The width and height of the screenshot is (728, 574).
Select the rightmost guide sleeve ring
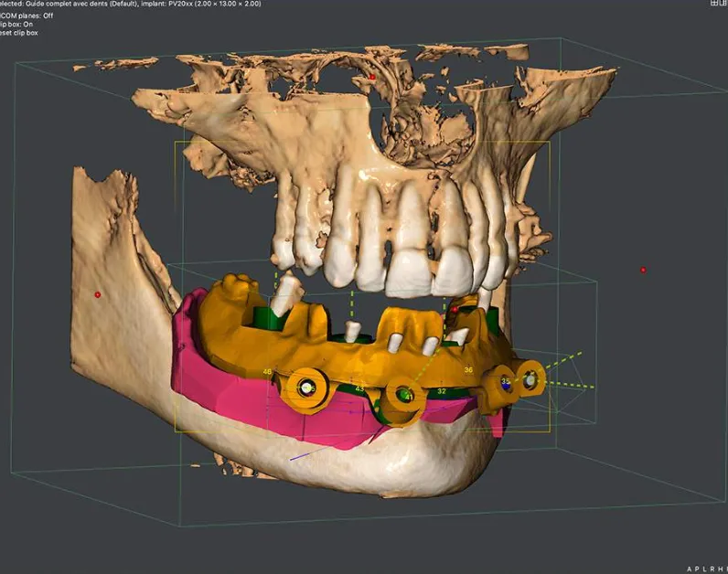pyautogui.click(x=530, y=377)
